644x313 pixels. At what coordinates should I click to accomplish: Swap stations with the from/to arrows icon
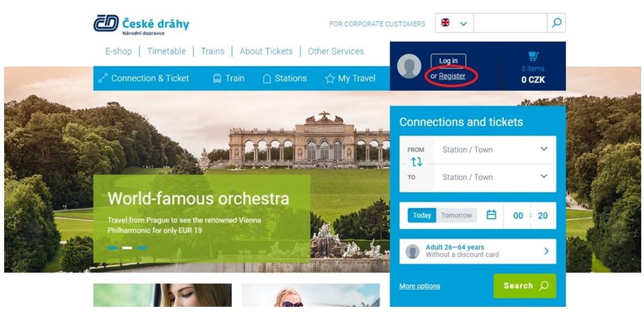pyautogui.click(x=416, y=162)
